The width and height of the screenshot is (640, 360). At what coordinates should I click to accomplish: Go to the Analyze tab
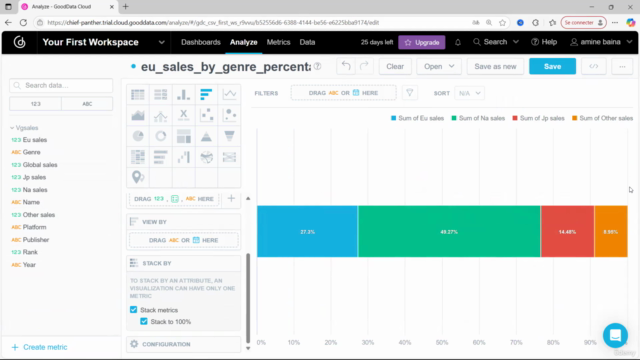click(x=243, y=42)
